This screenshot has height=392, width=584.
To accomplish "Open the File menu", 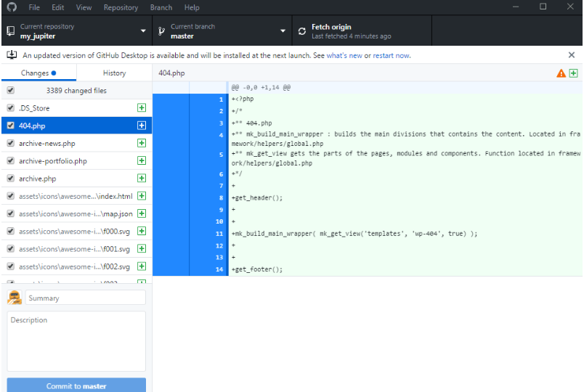I will coord(34,7).
